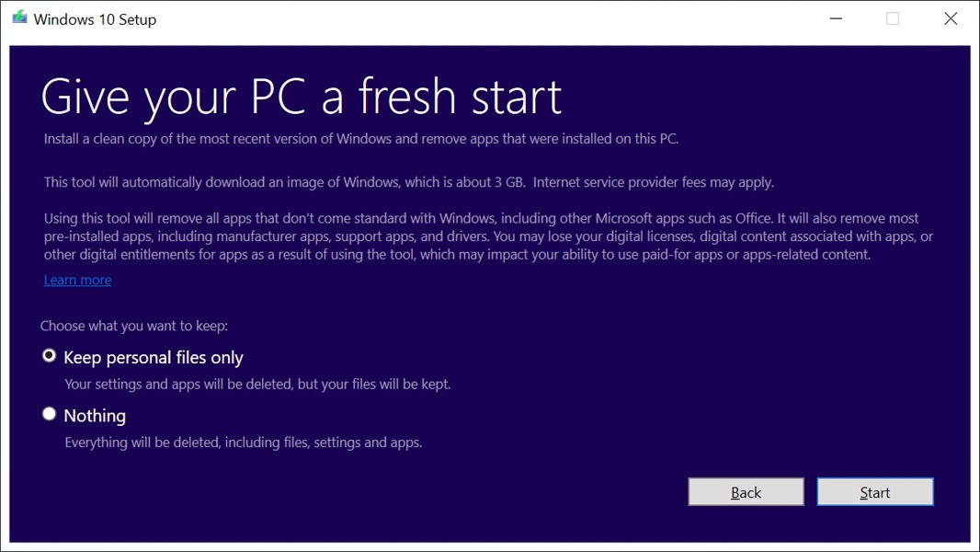The height and width of the screenshot is (552, 980).
Task: Click the Back button
Action: [746, 492]
